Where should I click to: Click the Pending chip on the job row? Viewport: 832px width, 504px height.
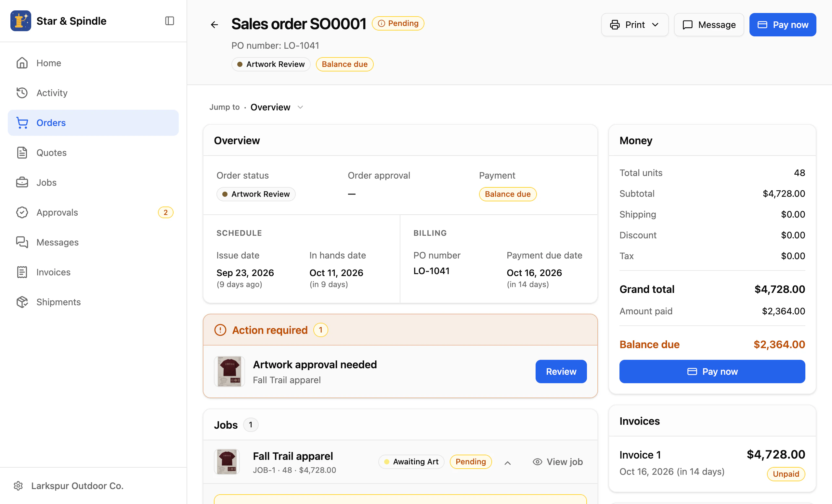pos(471,462)
